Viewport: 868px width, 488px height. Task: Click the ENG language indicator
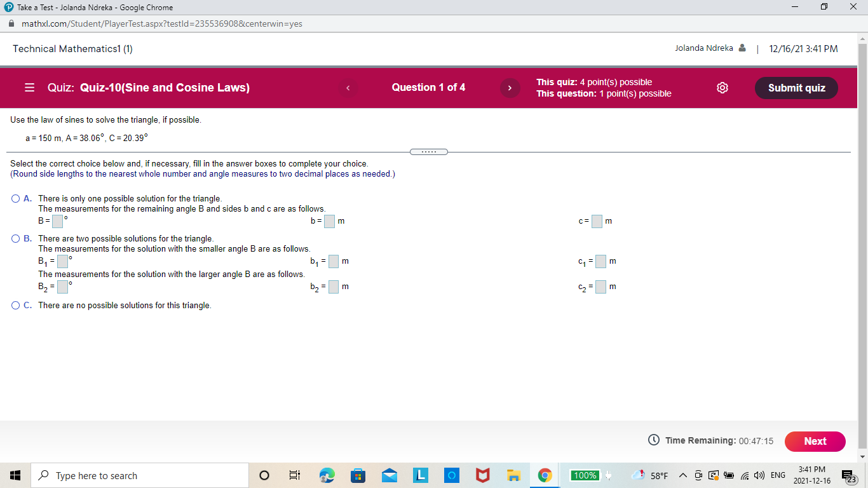click(776, 475)
